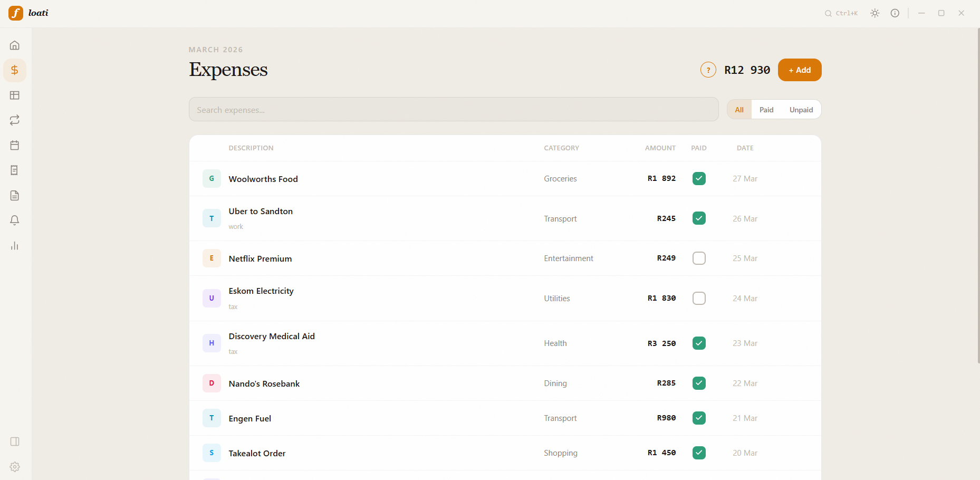Viewport: 980px width, 480px height.
Task: Open the document/invoice icon in sidebar
Action: tap(15, 196)
